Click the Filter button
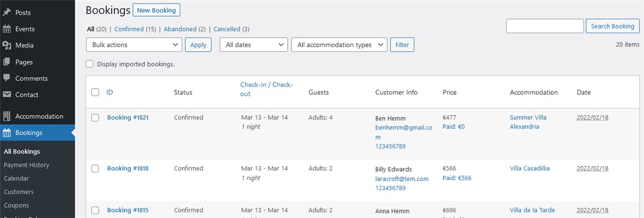Viewport: 644px width, 218px height. [x=402, y=45]
